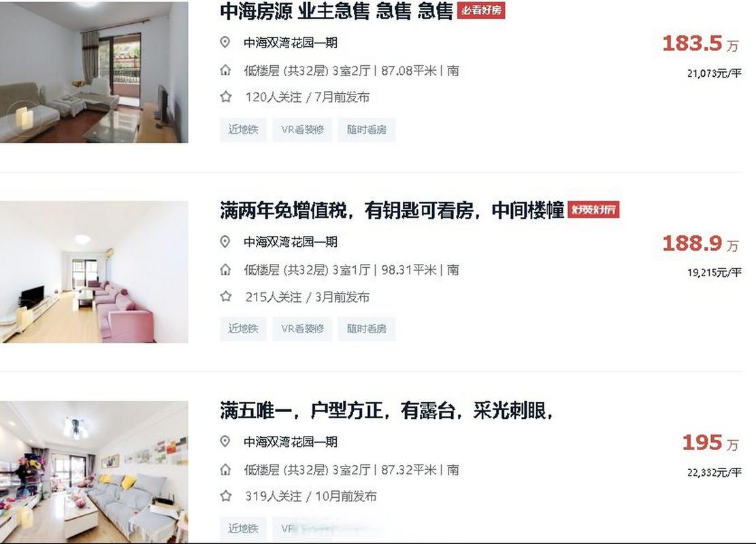
Task: Open the pink sofa living room thumbnail
Action: click(94, 272)
